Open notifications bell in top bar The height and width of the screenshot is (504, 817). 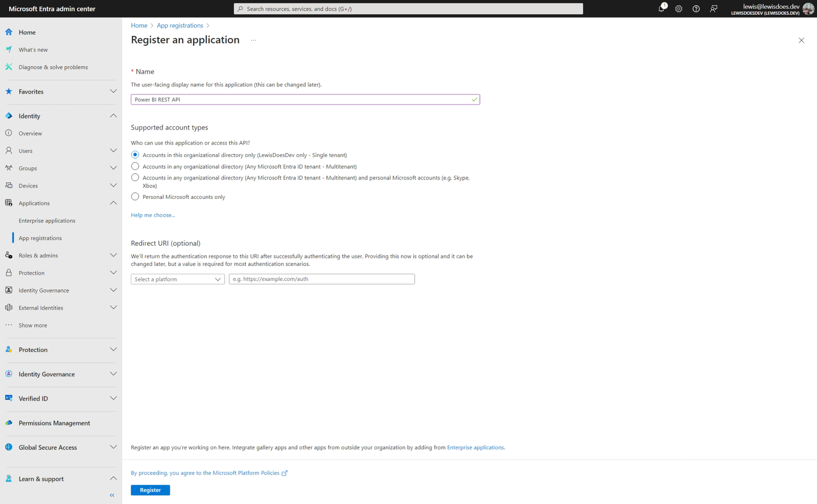click(661, 9)
